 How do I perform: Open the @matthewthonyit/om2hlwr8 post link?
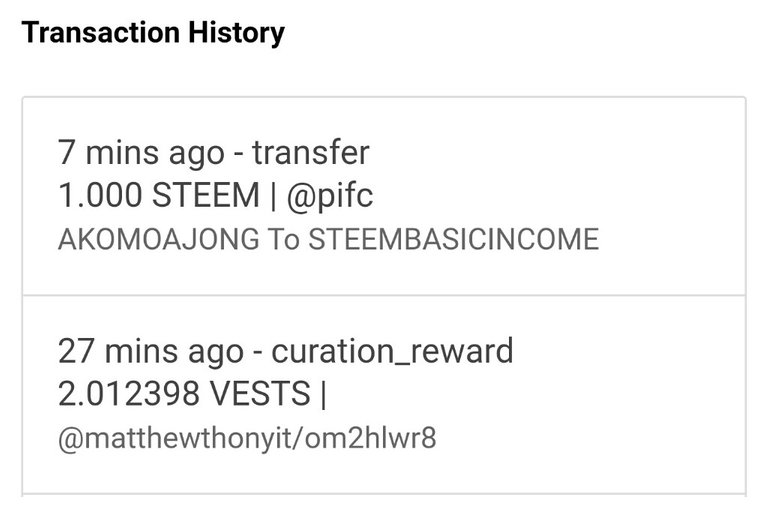pos(247,439)
